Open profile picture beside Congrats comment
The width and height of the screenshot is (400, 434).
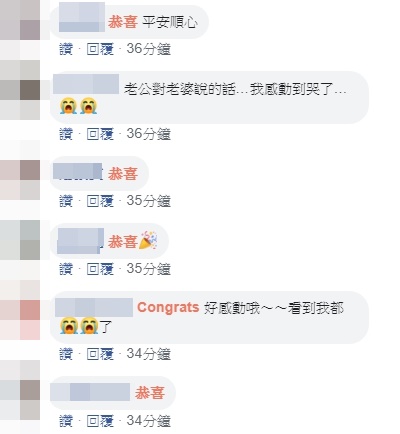pyautogui.click(x=20, y=310)
